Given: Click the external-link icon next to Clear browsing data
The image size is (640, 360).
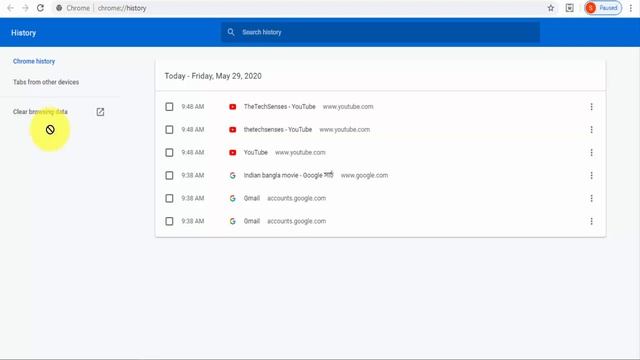Looking at the screenshot, I should click(100, 112).
